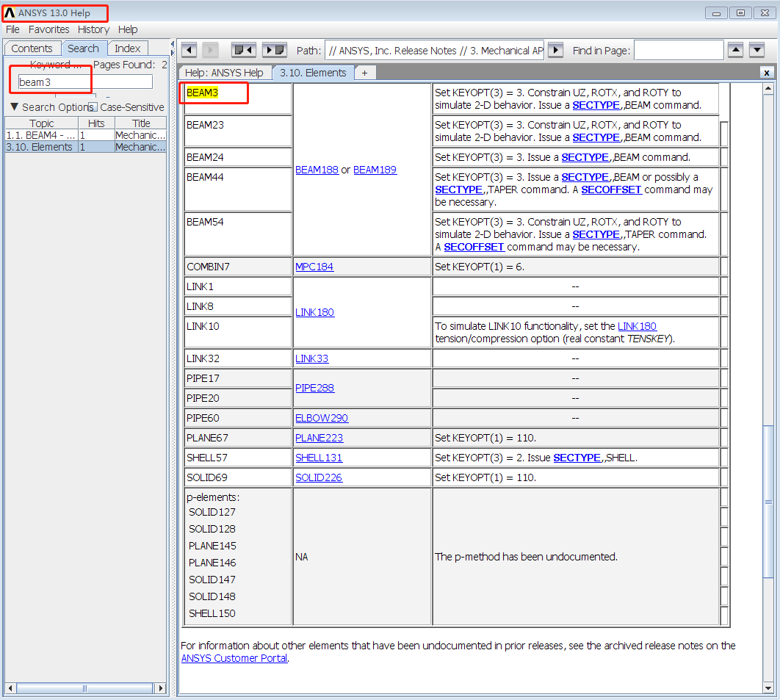Sort results by the Hits column header

96,123
